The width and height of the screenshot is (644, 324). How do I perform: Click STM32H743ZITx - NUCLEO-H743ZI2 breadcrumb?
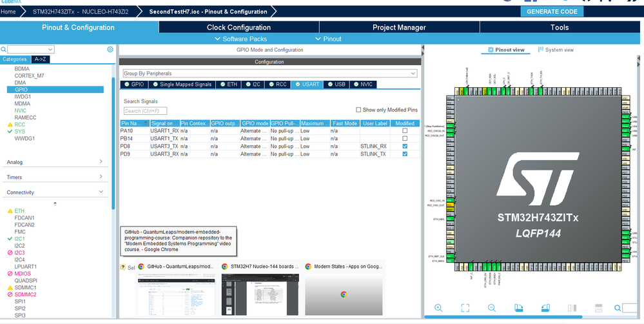pos(81,12)
